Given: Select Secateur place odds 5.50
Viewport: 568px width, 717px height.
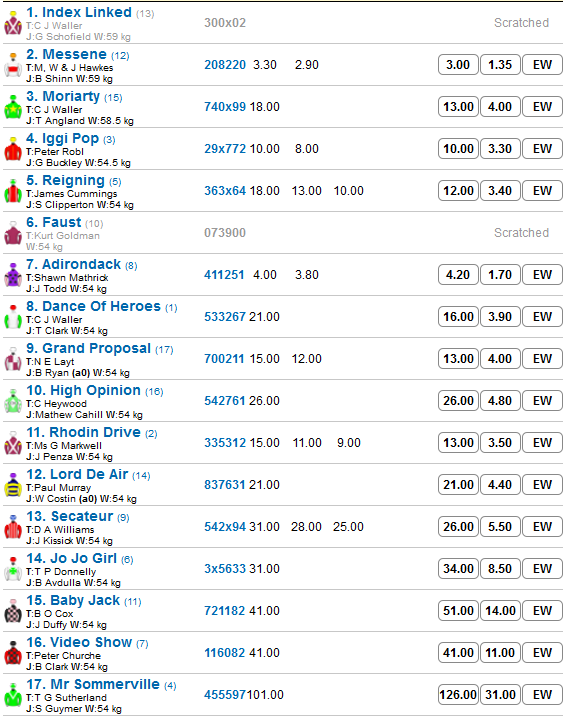Looking at the screenshot, I should [x=500, y=527].
